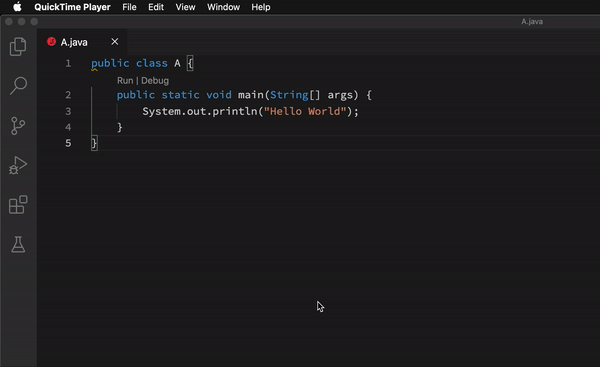The width and height of the screenshot is (600, 367).
Task: Click the Debug code lens link
Action: click(x=155, y=81)
